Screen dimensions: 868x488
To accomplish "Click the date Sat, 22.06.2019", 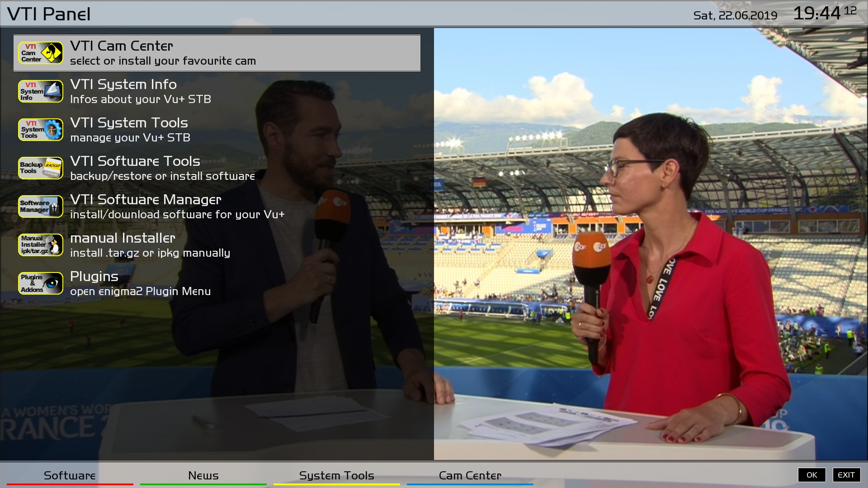I will (x=735, y=15).
